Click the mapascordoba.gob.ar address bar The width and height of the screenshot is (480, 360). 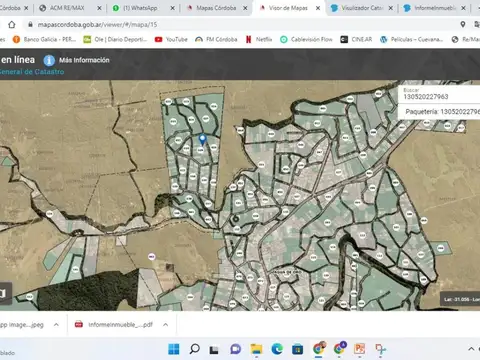(x=97, y=24)
